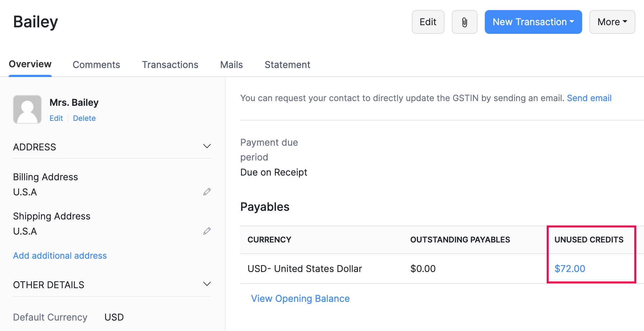Open the Mails tab

click(231, 65)
